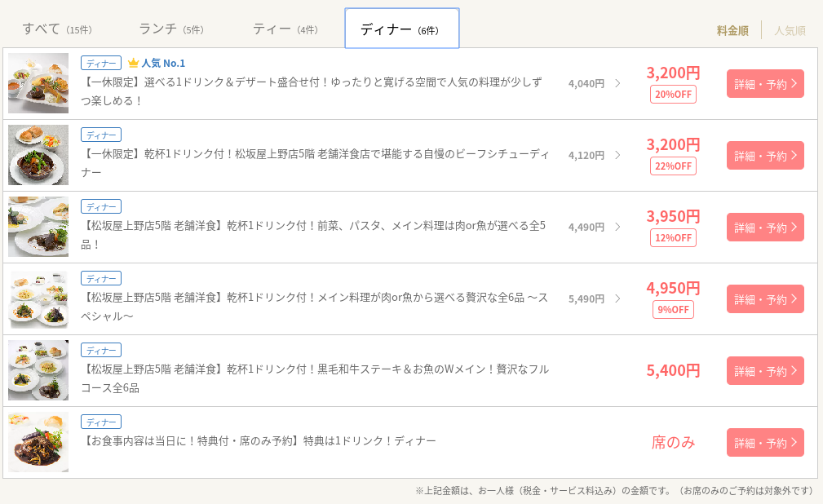Click the red 席のみ label

point(674,443)
